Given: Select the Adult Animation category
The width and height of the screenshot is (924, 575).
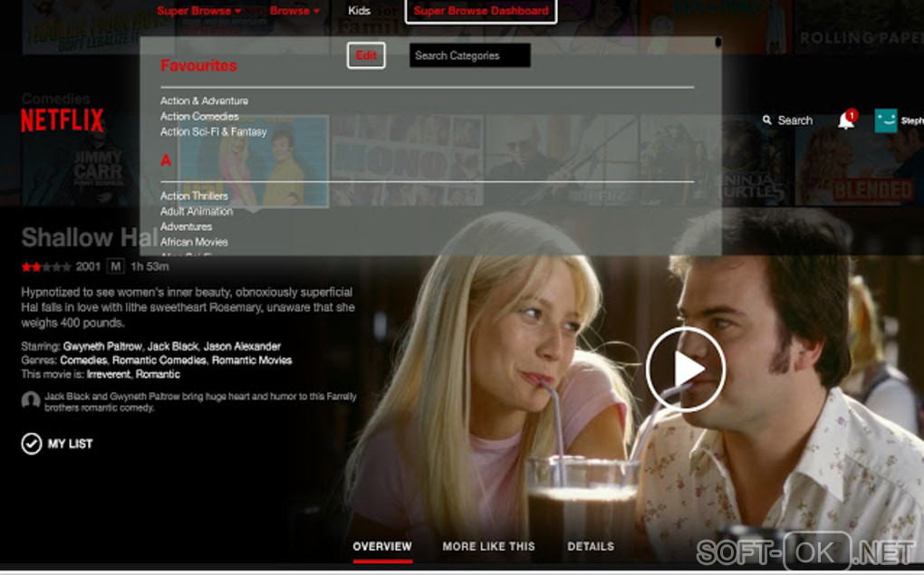Looking at the screenshot, I should pos(197,211).
